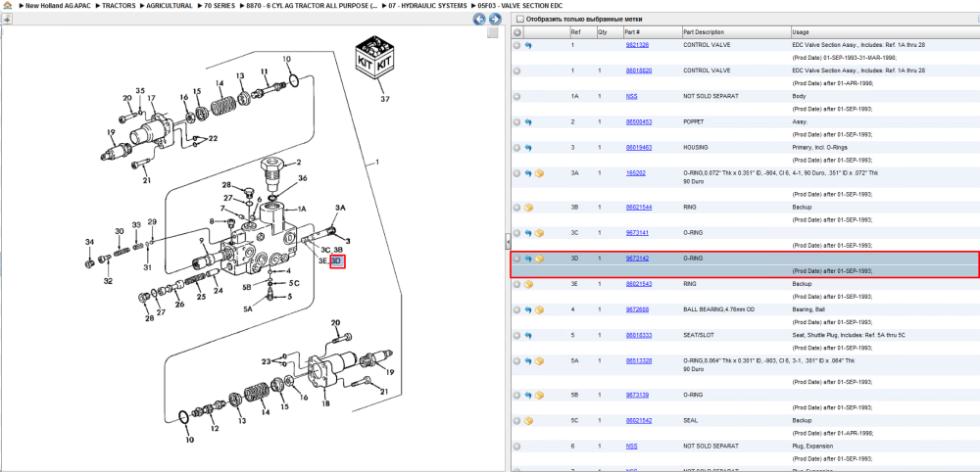Select callout 5B in the diagram

point(247,287)
